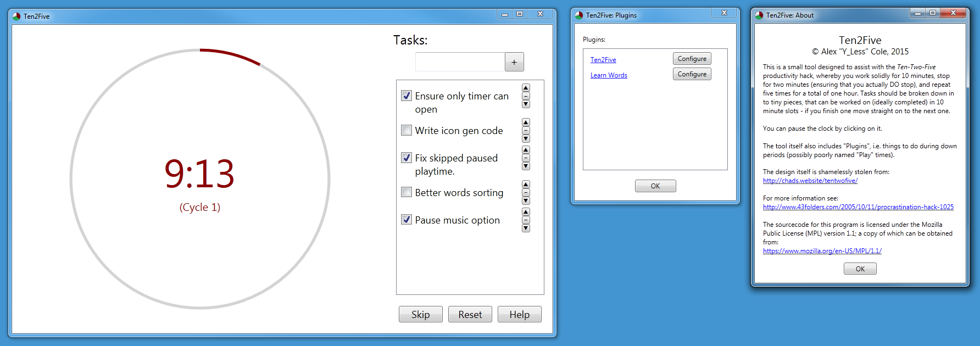The height and width of the screenshot is (346, 980).
Task: Configure the Ten2Five plugin
Action: pyautogui.click(x=692, y=59)
